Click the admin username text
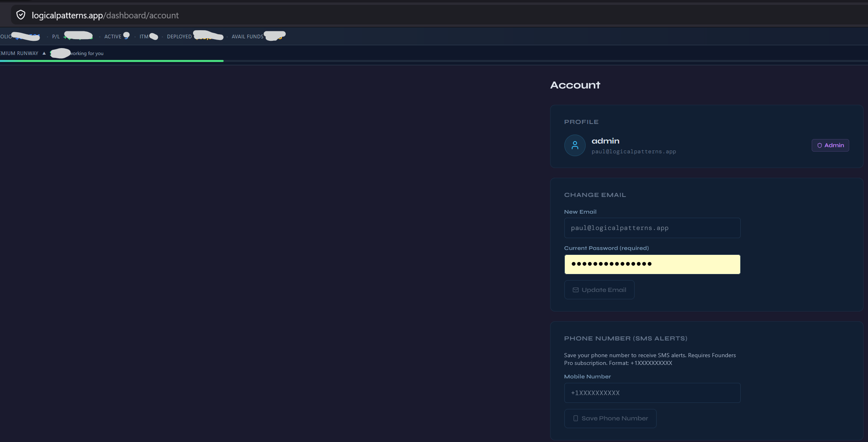The width and height of the screenshot is (868, 442). [605, 141]
